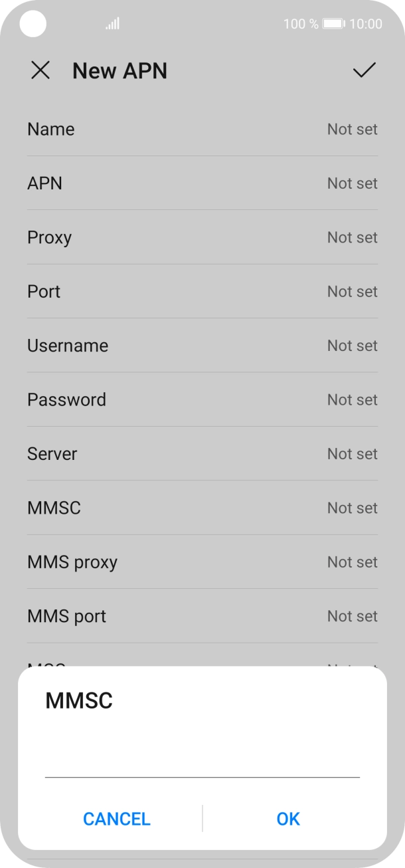Select the Server entry row

point(202,453)
